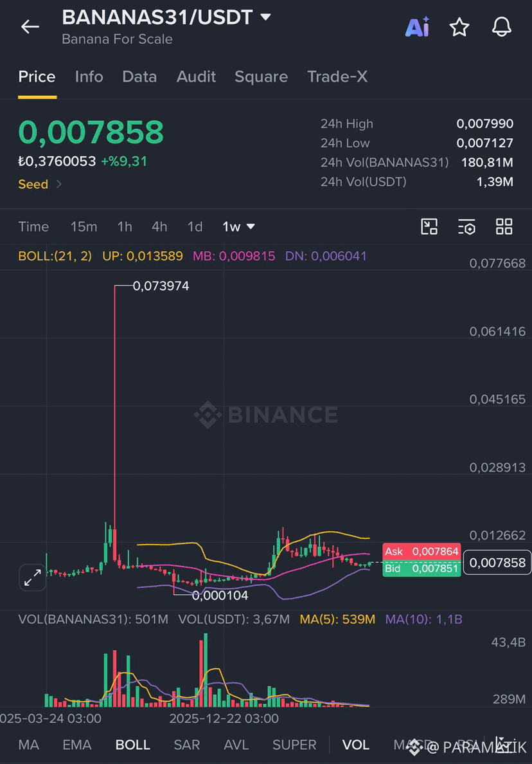Image resolution: width=532 pixels, height=764 pixels.
Task: Click the 2025-12-22 03:00 date label
Action: (x=224, y=719)
